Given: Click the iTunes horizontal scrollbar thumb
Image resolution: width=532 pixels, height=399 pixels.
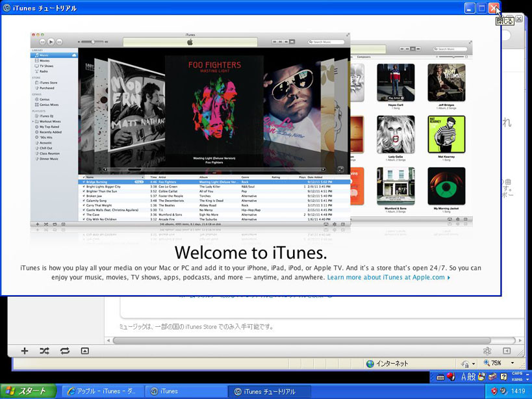Looking at the screenshot, I should pyautogui.click(x=301, y=341).
